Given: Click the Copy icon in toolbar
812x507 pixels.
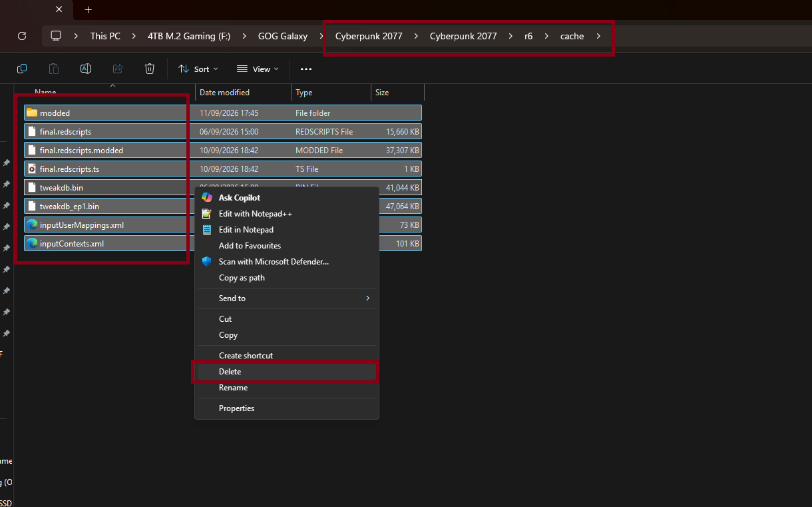Looking at the screenshot, I should click(x=22, y=69).
